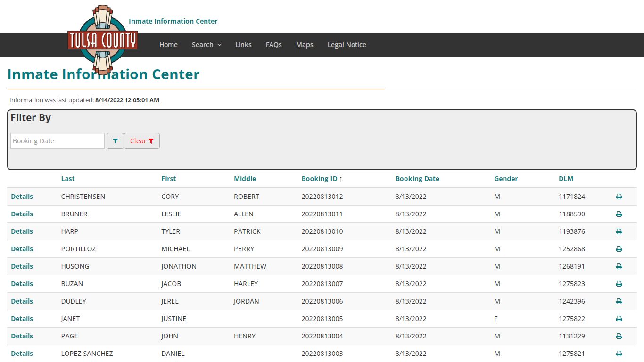Select first name LESLIE
This screenshot has height=362, width=644.
pyautogui.click(x=170, y=214)
